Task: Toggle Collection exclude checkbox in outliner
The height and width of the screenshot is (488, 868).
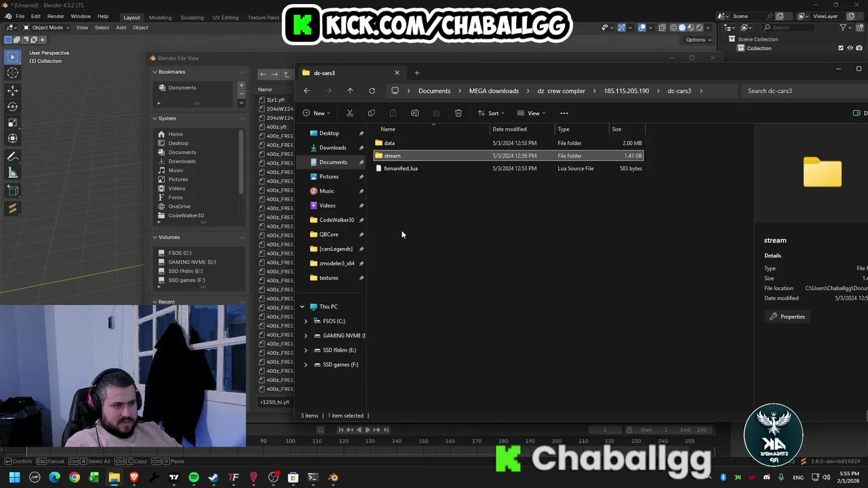Action: pyautogui.click(x=841, y=48)
